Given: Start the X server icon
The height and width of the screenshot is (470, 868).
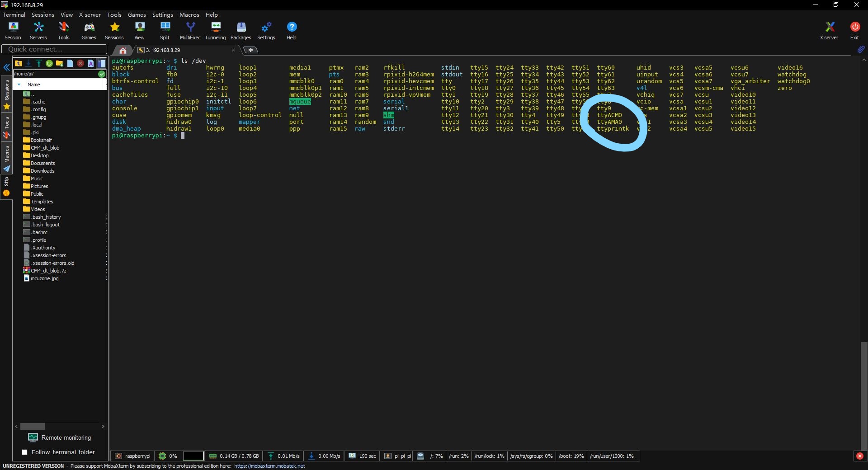Looking at the screenshot, I should 829,31.
